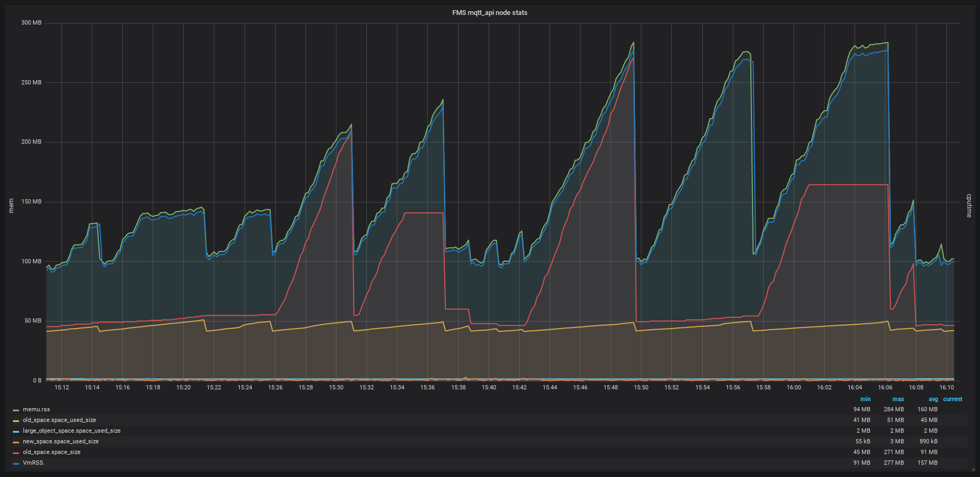Click new_space.space_used_size max value 3 MB

tap(897, 442)
